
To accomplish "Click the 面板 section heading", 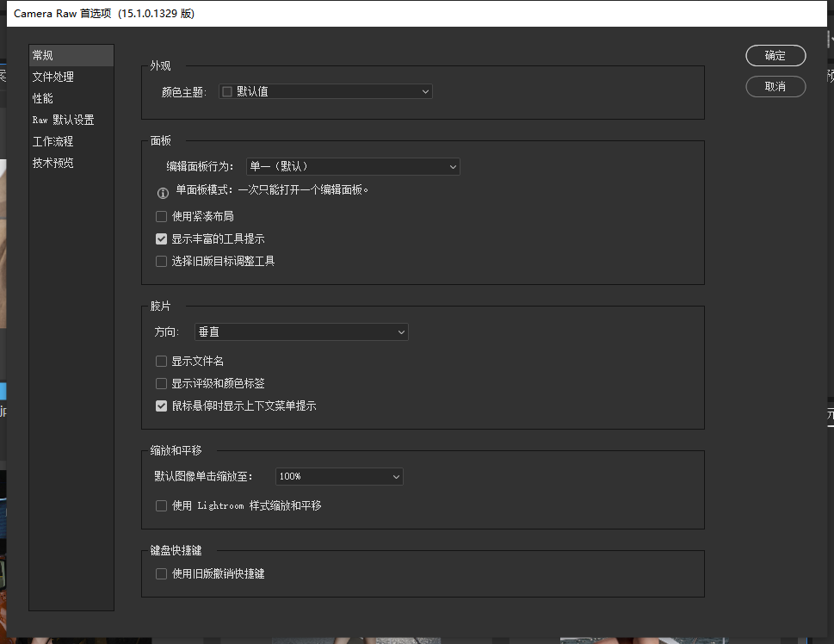I will [161, 140].
